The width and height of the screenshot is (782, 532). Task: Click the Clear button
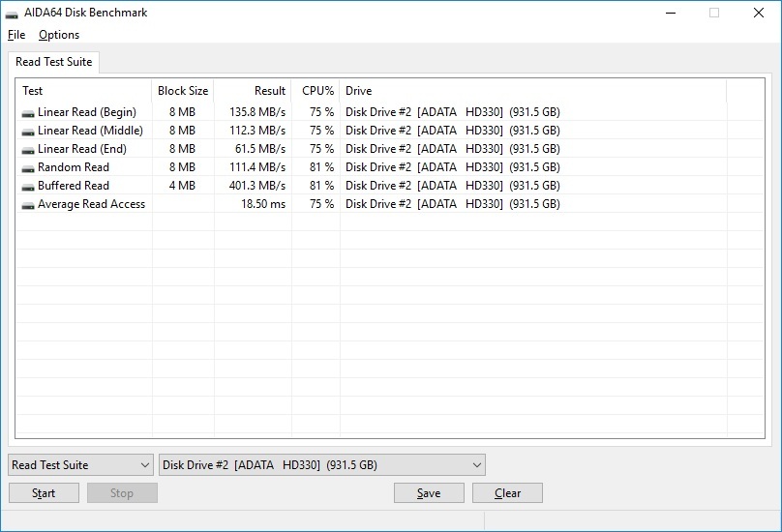pyautogui.click(x=507, y=493)
